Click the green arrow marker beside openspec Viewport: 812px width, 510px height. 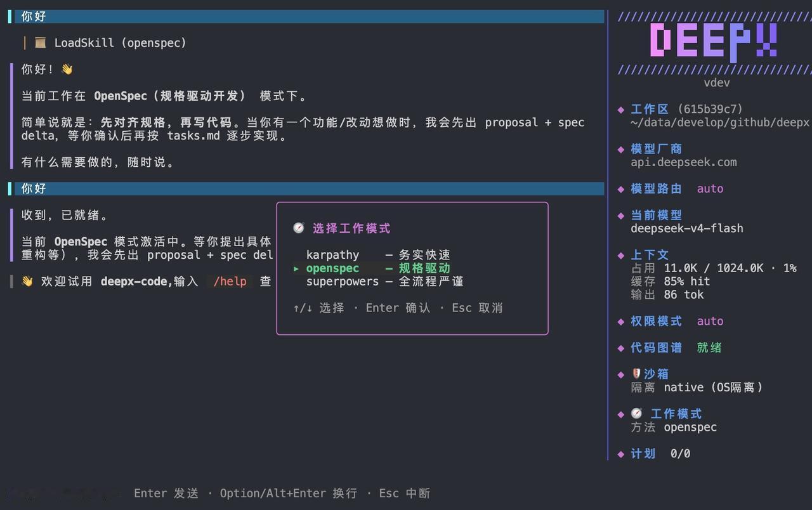coord(296,269)
